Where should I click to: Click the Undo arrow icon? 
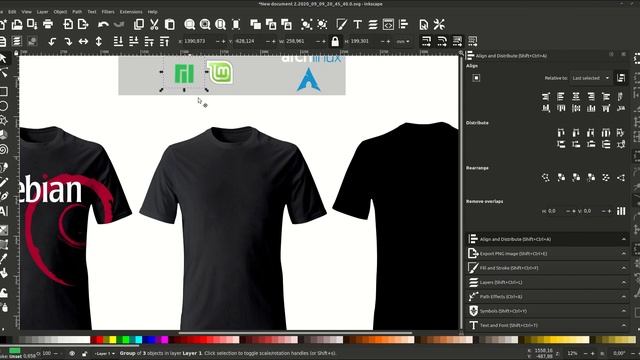[103, 24]
